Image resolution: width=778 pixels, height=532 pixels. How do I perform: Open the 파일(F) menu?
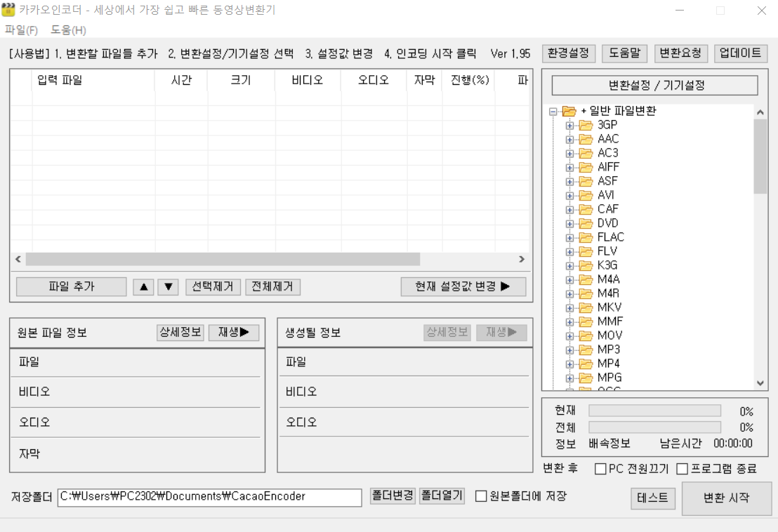(21, 30)
